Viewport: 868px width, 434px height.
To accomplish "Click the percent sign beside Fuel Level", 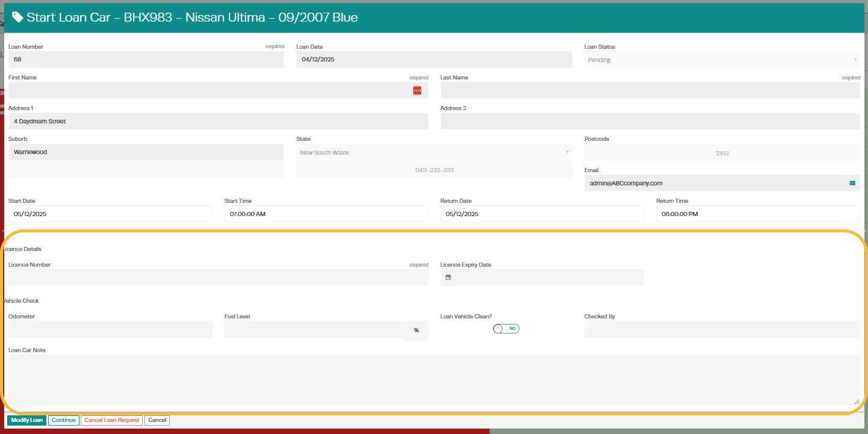I will tap(417, 330).
